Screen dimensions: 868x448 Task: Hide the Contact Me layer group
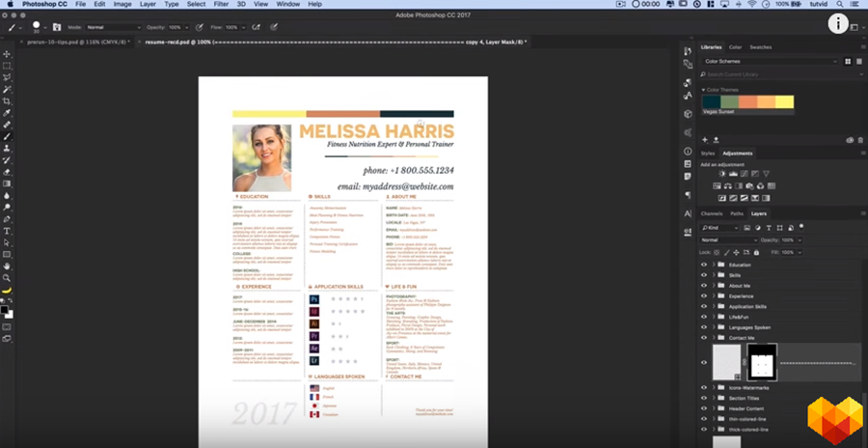pyautogui.click(x=704, y=338)
